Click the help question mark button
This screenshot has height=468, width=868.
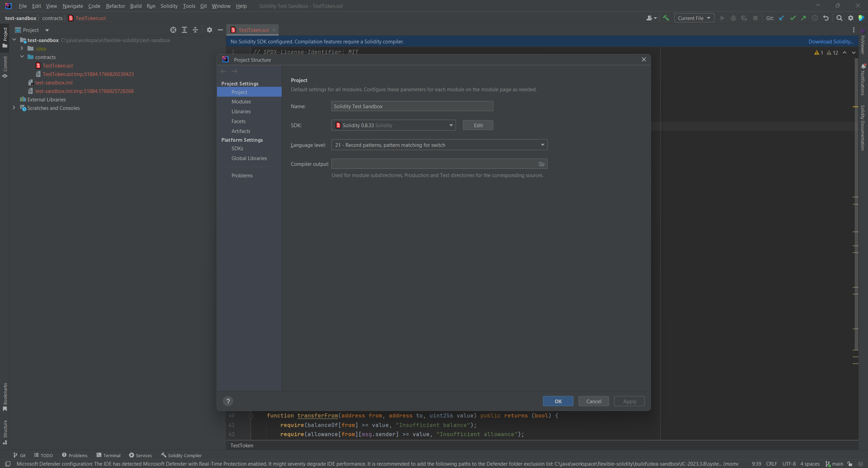[228, 401]
